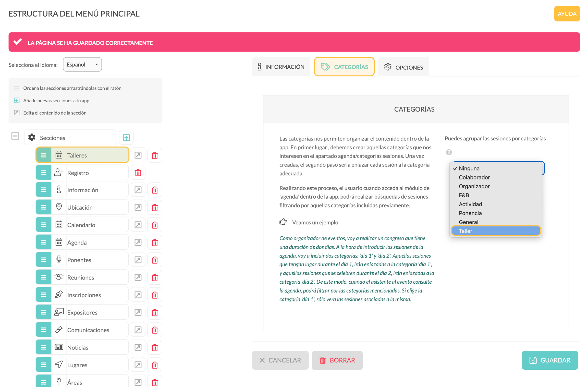Open the Ayuda help button
588x387 pixels.
(x=567, y=14)
